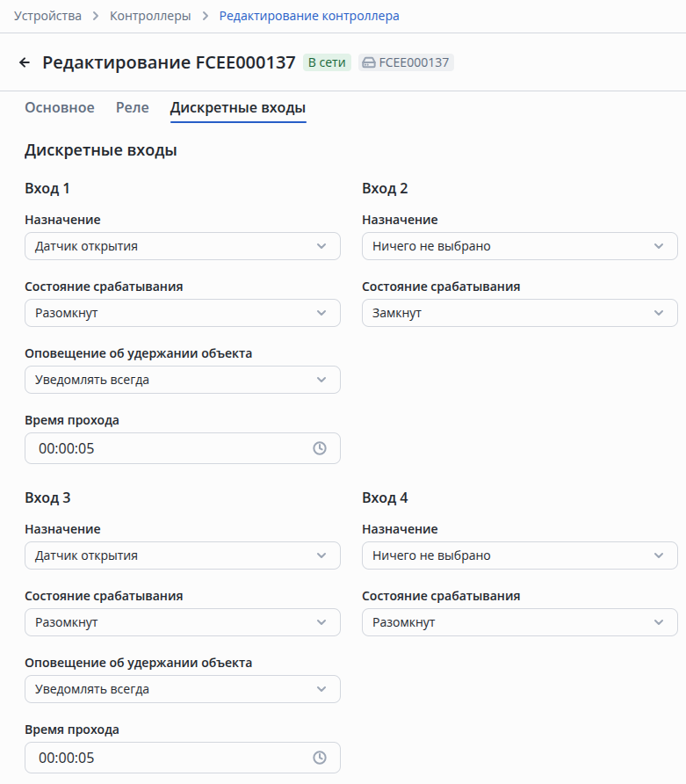Expand Вход 4 Состояние срабатывания dropdown
The image size is (686, 784).
pos(519,622)
